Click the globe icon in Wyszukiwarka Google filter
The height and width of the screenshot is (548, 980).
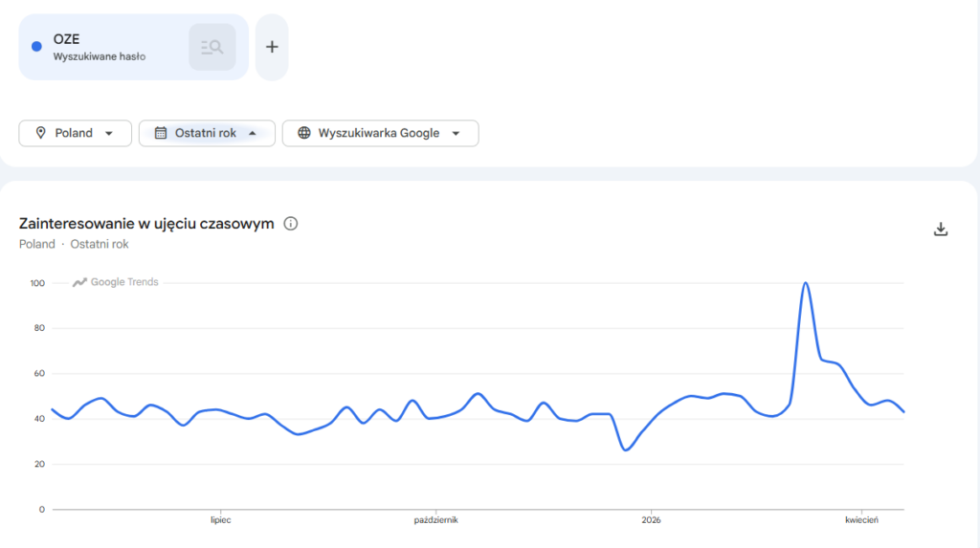tap(304, 133)
